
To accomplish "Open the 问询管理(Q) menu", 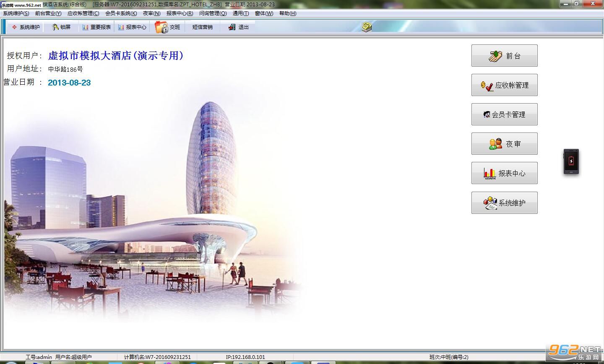I will tap(213, 13).
